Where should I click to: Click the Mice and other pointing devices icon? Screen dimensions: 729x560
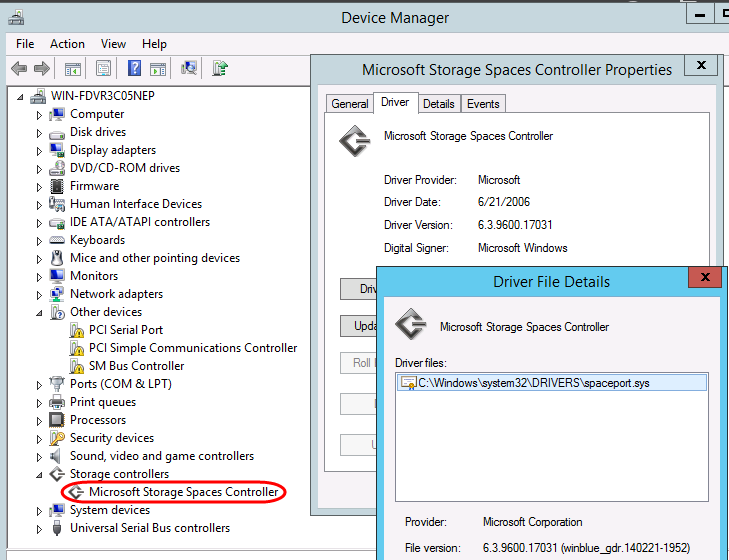(57, 258)
